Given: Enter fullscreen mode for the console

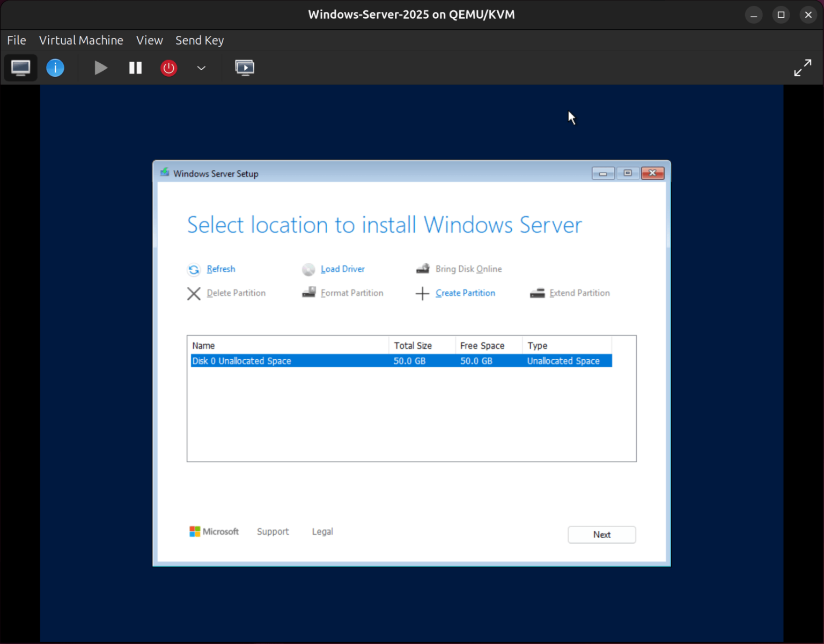Looking at the screenshot, I should pyautogui.click(x=803, y=68).
